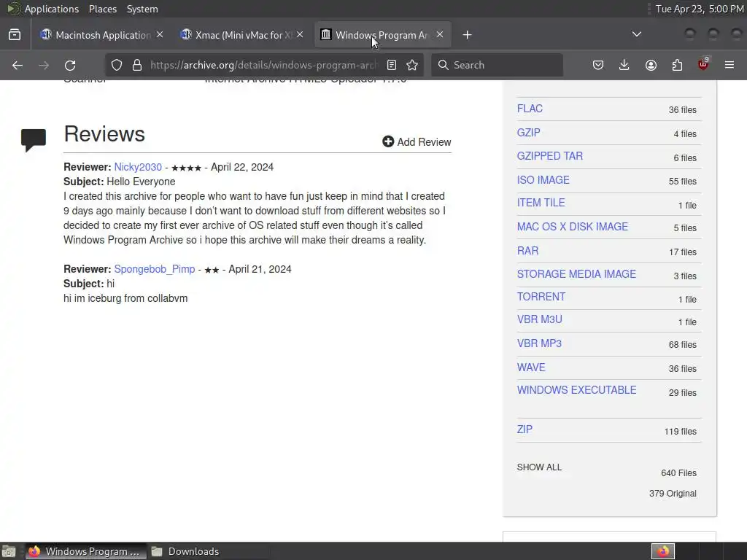Open the Firefox account icon

(651, 65)
